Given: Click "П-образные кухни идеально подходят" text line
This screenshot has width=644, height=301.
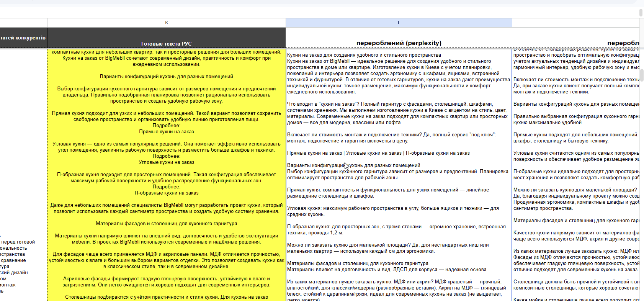Looking at the screenshot, I should tap(576, 172).
